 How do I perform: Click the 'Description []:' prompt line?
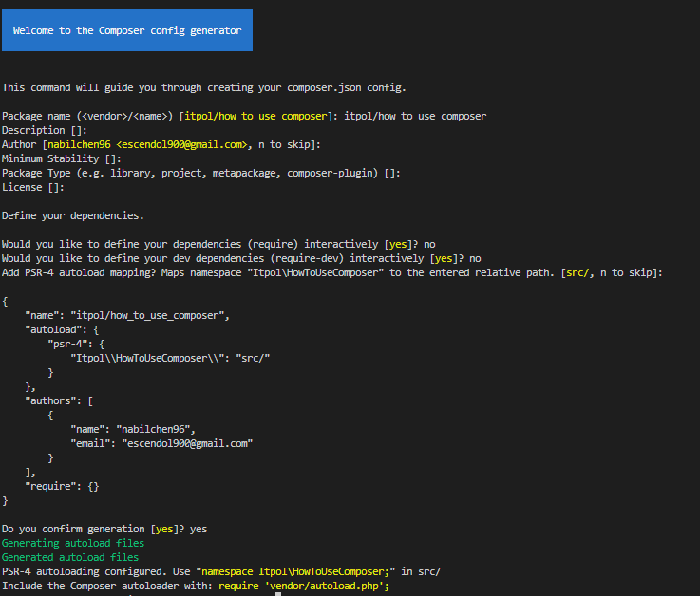pyautogui.click(x=45, y=130)
